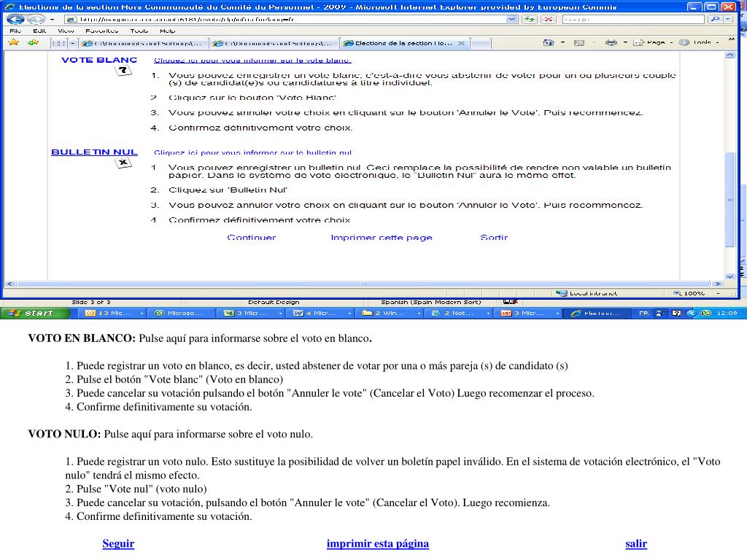
Task: Open the zoom level dropdown arrow
Action: [x=718, y=293]
